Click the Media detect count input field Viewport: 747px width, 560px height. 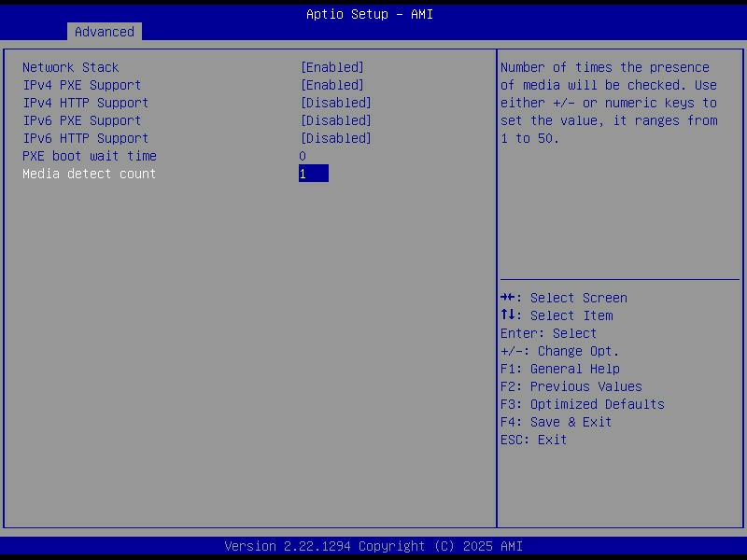(x=313, y=174)
